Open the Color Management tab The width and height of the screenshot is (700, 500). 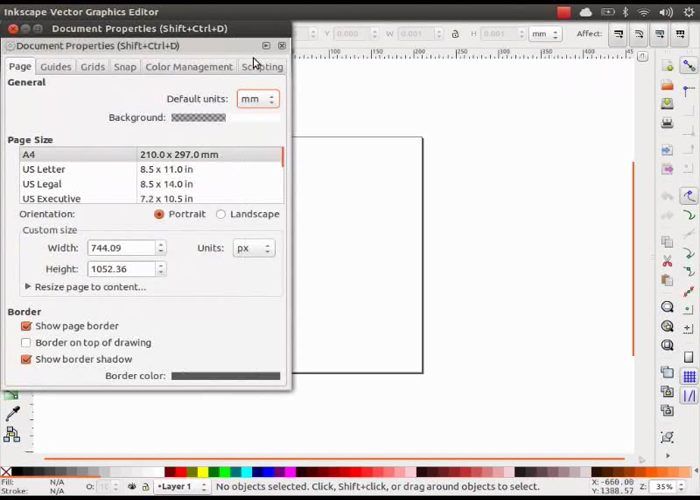click(188, 67)
